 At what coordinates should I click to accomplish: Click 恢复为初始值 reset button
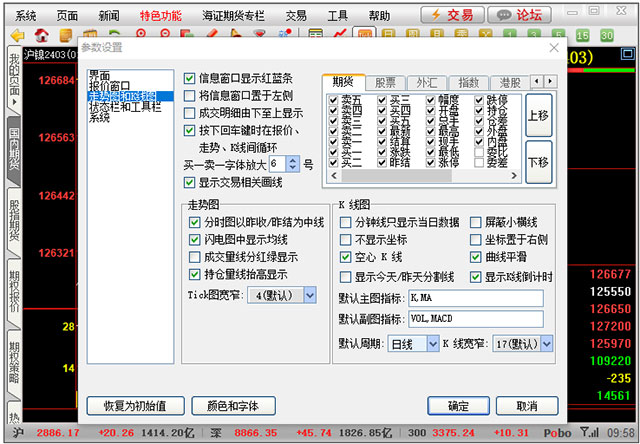click(x=136, y=406)
